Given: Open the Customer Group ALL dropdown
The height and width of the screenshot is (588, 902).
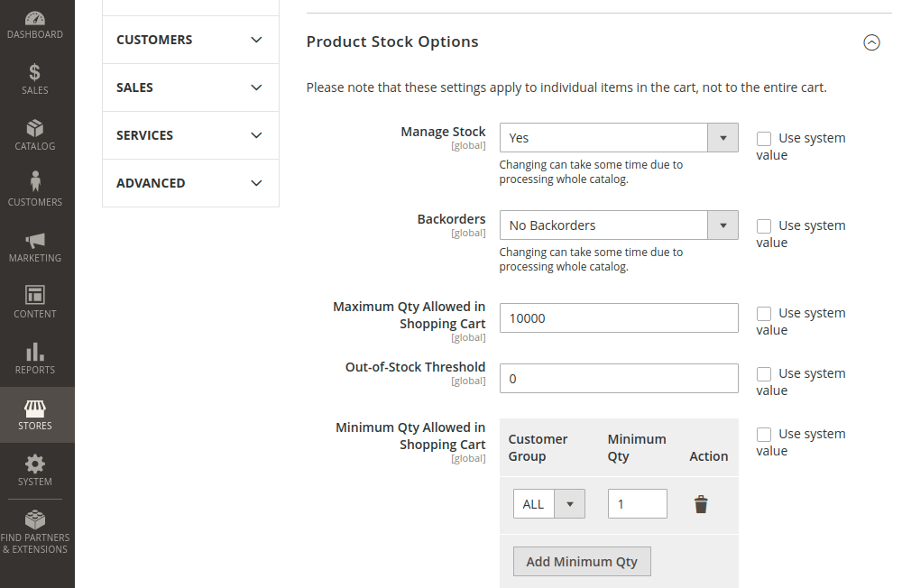Looking at the screenshot, I should [x=548, y=504].
